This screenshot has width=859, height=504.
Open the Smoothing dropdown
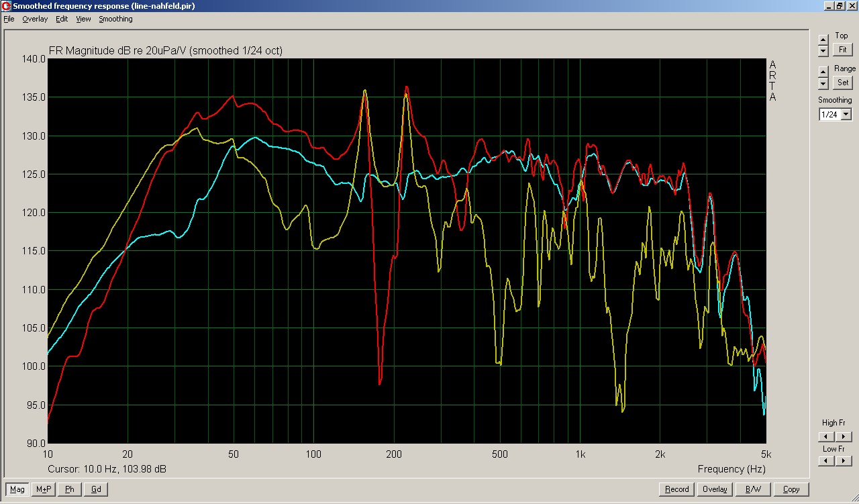(x=846, y=115)
